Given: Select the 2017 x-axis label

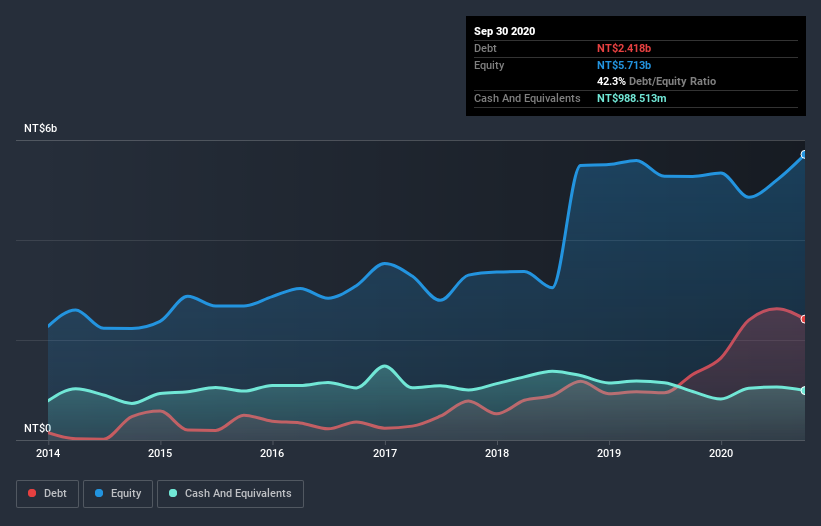Looking at the screenshot, I should [385, 453].
